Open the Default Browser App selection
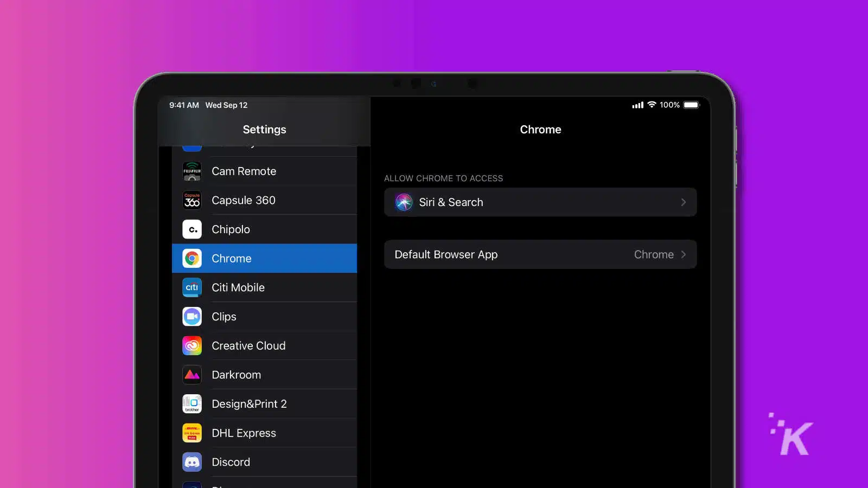The height and width of the screenshot is (488, 868). point(540,254)
